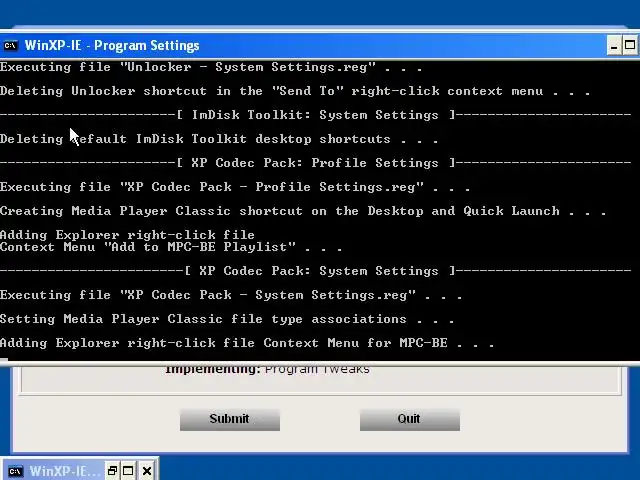Screen dimensions: 640x480
Task: Click the Submit button
Action: (230, 419)
